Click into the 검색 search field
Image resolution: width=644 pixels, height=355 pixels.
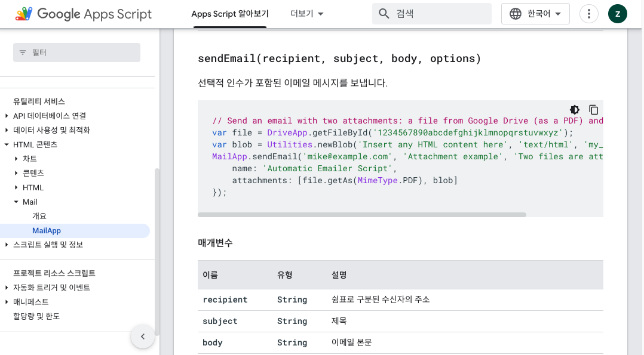coord(432,14)
